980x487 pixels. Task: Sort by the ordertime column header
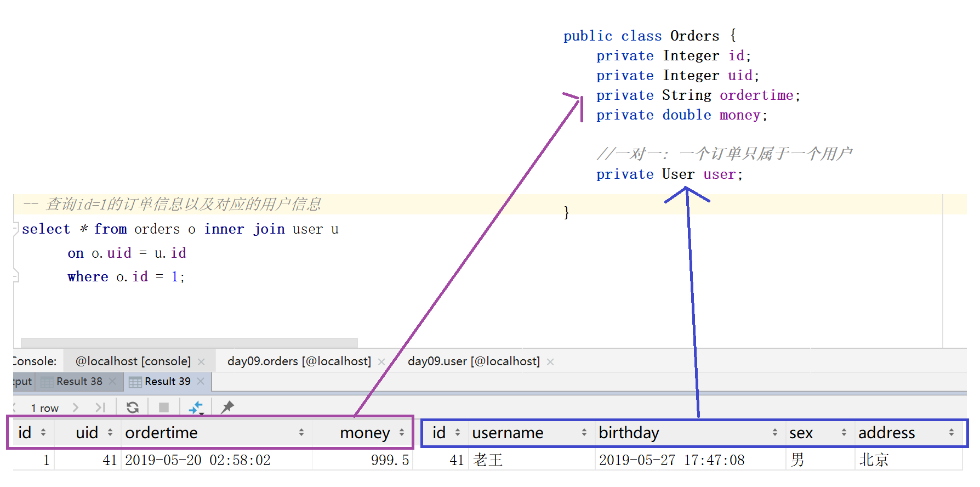tap(216, 433)
